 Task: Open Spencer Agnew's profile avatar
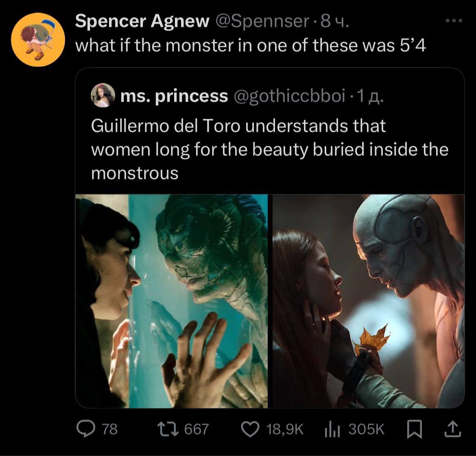coord(38,40)
